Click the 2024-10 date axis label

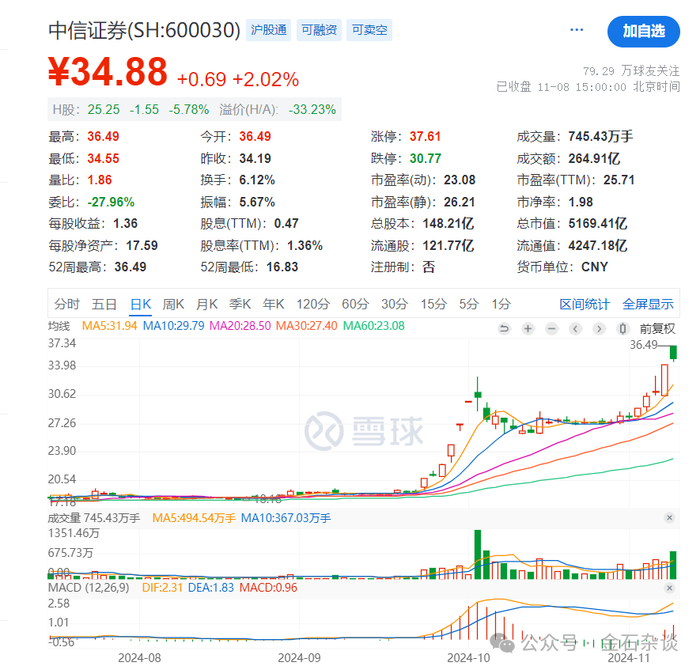point(468,658)
